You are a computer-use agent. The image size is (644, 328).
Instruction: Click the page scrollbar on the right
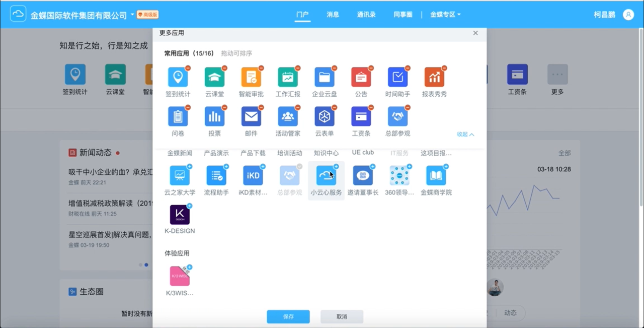(x=641, y=116)
